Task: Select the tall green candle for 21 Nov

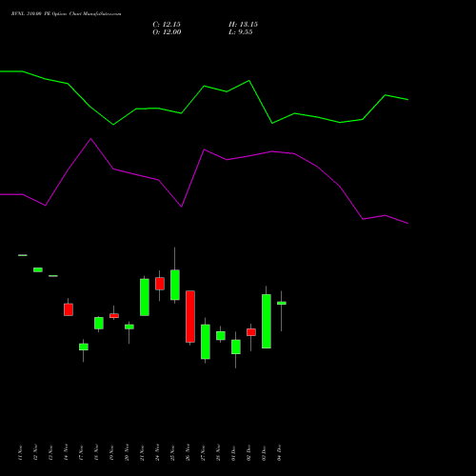Action: 145,297
